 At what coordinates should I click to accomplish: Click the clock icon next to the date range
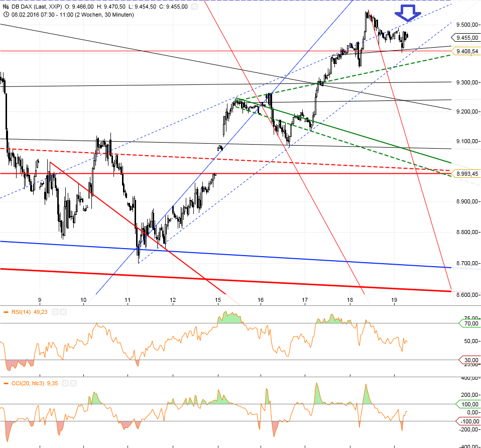click(6, 15)
